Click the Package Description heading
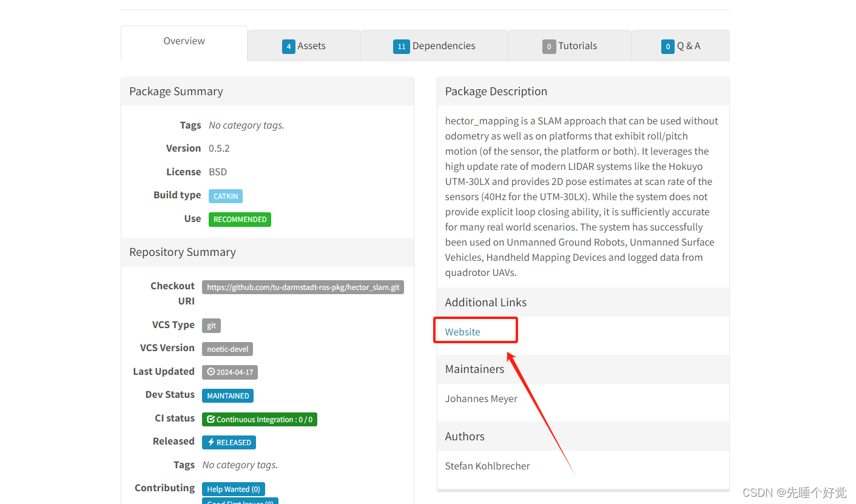 pos(496,91)
